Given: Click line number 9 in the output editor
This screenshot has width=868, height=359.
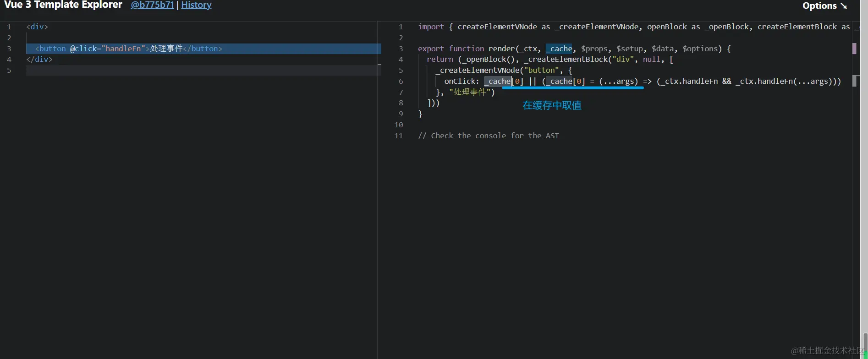Looking at the screenshot, I should pos(401,114).
